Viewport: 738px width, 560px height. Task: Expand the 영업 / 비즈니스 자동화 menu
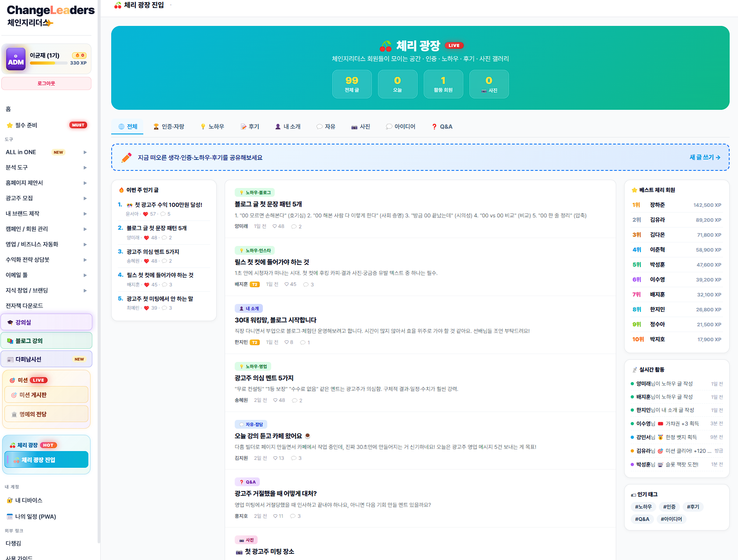click(46, 245)
